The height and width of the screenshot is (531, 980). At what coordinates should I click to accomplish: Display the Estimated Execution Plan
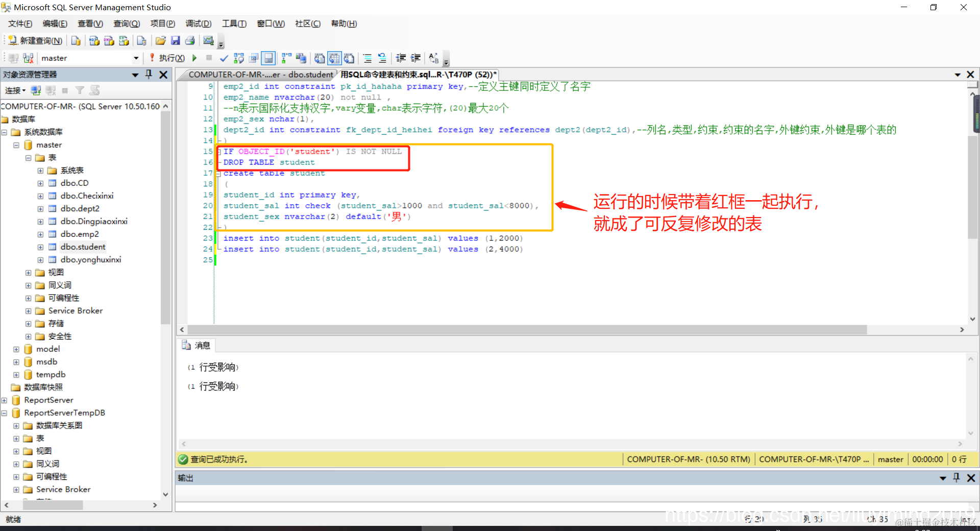click(x=238, y=58)
